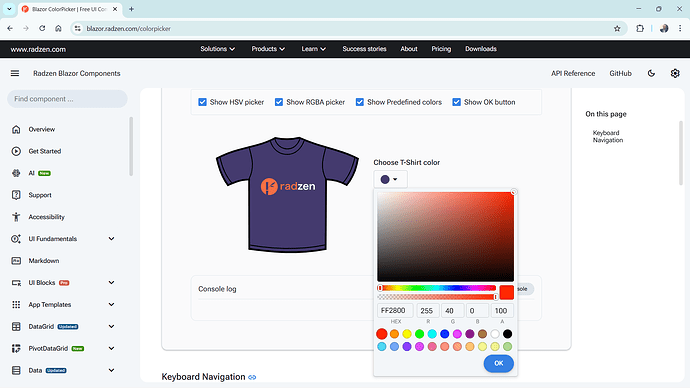The width and height of the screenshot is (690, 388).
Task: Open the Solutions dropdown menu
Action: (x=217, y=49)
